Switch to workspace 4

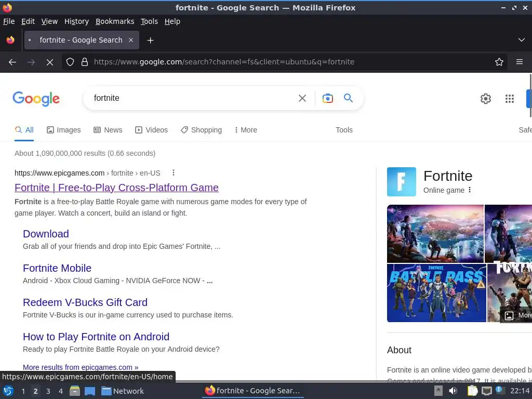(x=61, y=391)
